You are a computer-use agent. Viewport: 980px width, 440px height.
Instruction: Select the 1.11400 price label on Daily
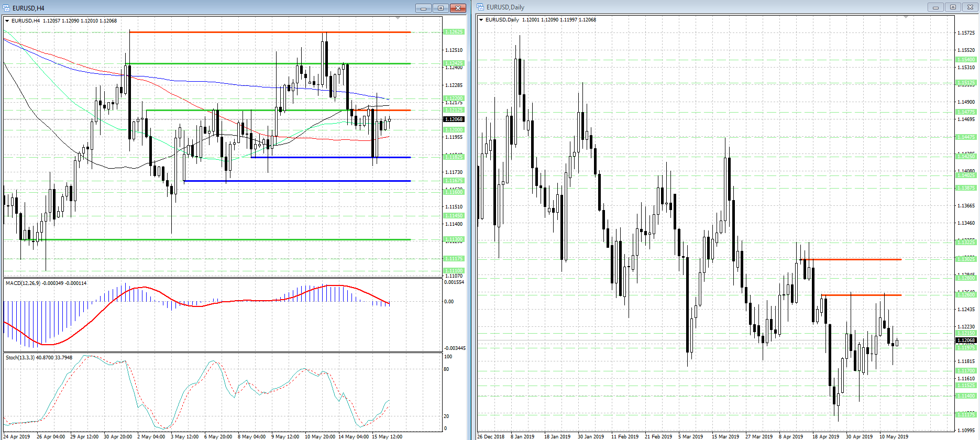click(x=966, y=396)
